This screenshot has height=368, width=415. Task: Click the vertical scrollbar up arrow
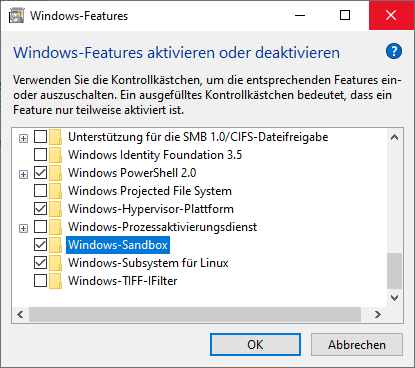click(394, 137)
